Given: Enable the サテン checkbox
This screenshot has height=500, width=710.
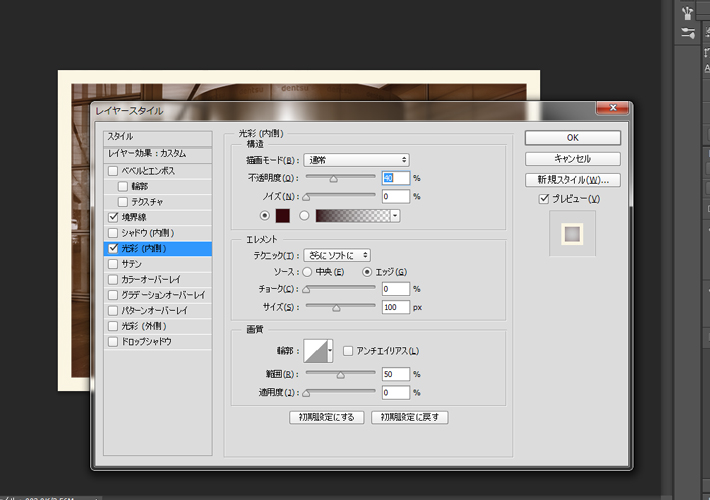Looking at the screenshot, I should 113,264.
